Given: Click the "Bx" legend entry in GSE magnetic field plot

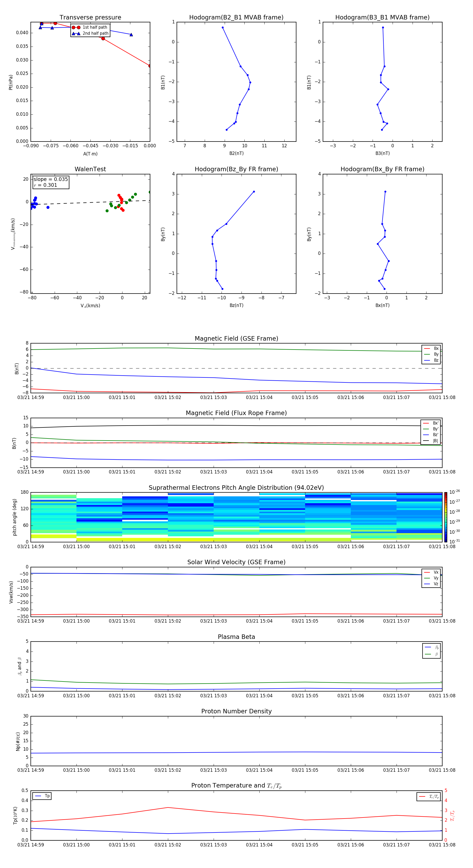Looking at the screenshot, I should 431,349.
